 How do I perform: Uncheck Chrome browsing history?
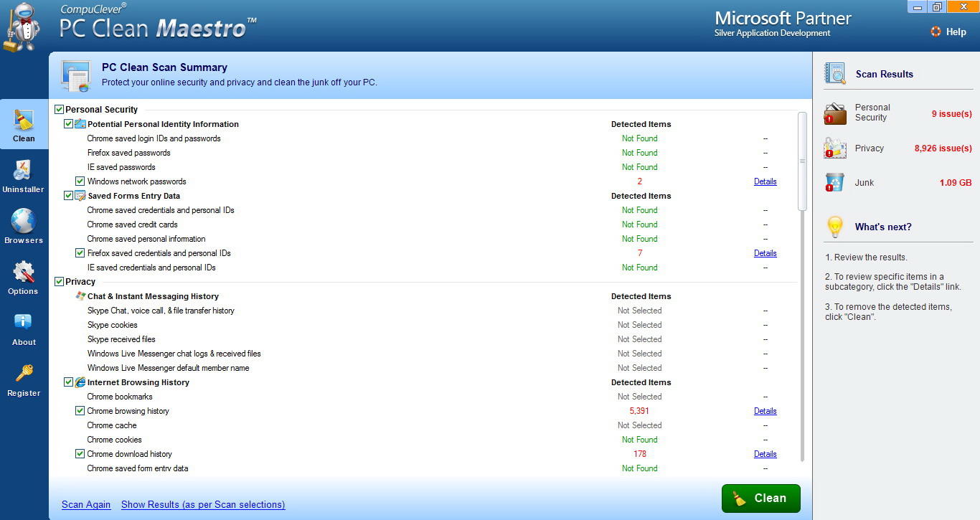pos(80,411)
